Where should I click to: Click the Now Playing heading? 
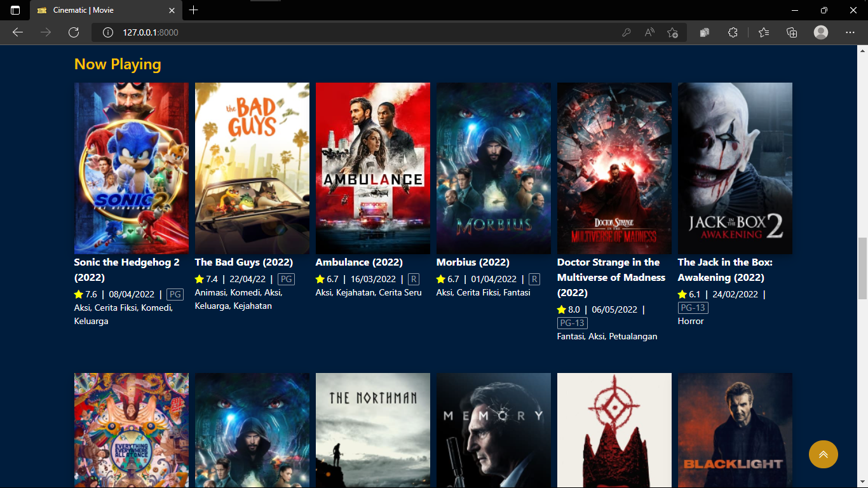tap(118, 64)
